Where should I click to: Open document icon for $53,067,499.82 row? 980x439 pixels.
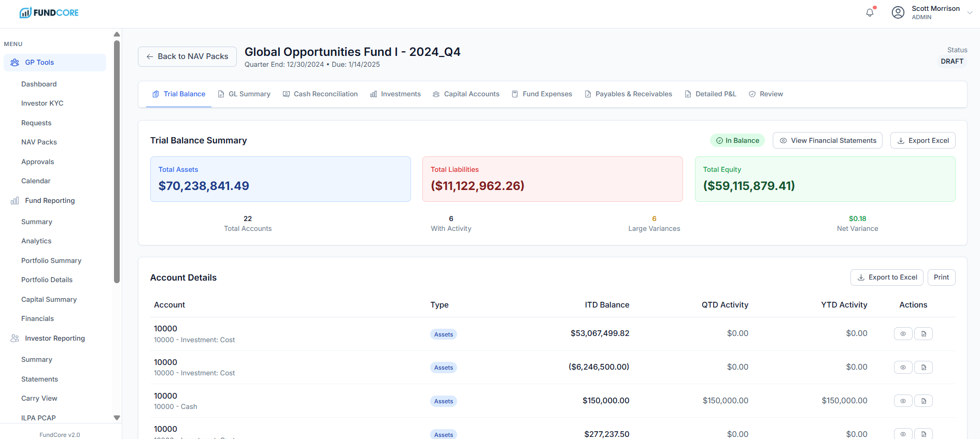coord(924,334)
